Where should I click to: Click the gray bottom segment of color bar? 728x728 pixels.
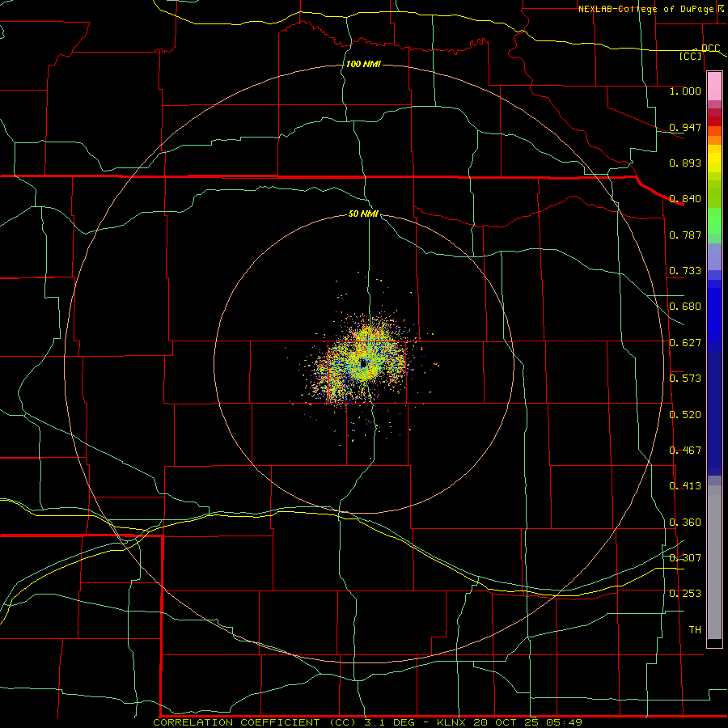click(714, 566)
